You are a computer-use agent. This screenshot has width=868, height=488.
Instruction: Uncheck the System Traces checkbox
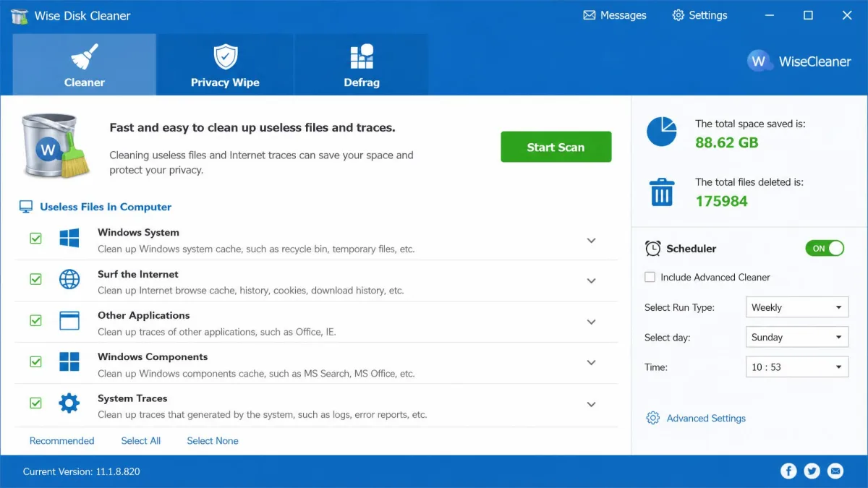tap(35, 403)
